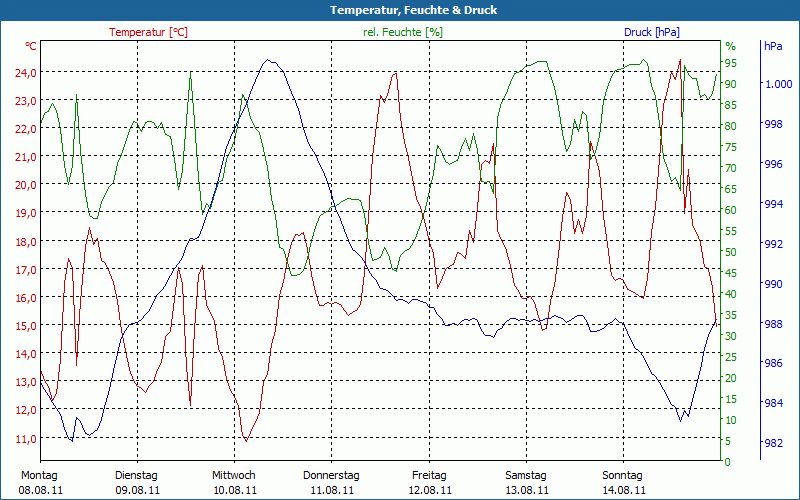
Task: Select the green 'rel. Feuchte [%]' legend label
Action: click(x=403, y=32)
